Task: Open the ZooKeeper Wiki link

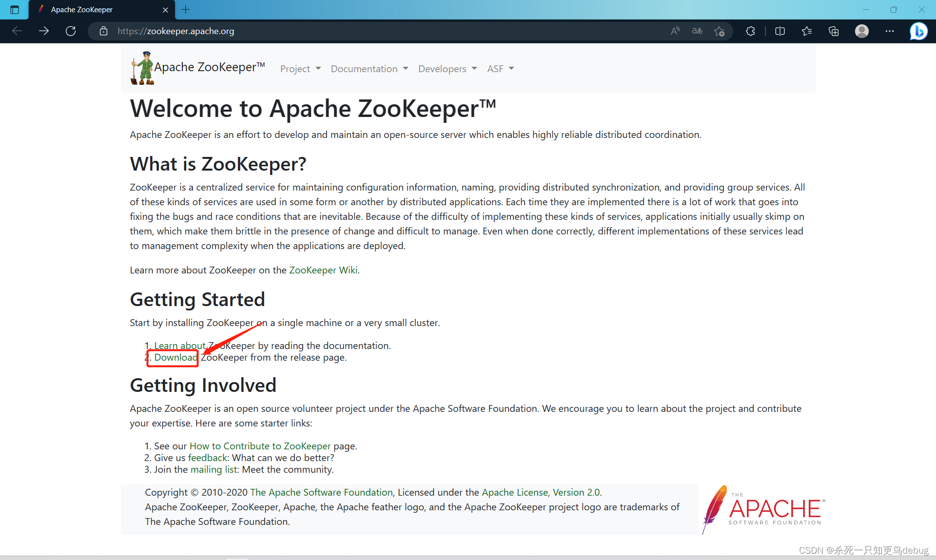Action: 324,270
